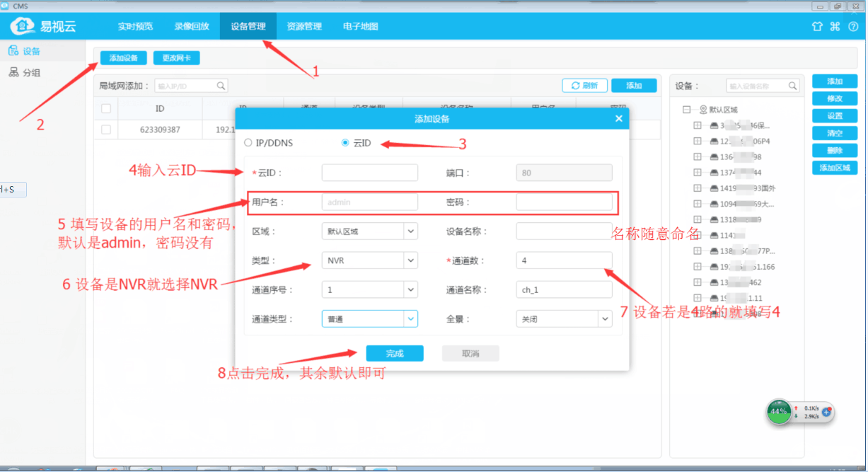Click the 添加设备 button
The height and width of the screenshot is (472, 868).
pos(123,57)
